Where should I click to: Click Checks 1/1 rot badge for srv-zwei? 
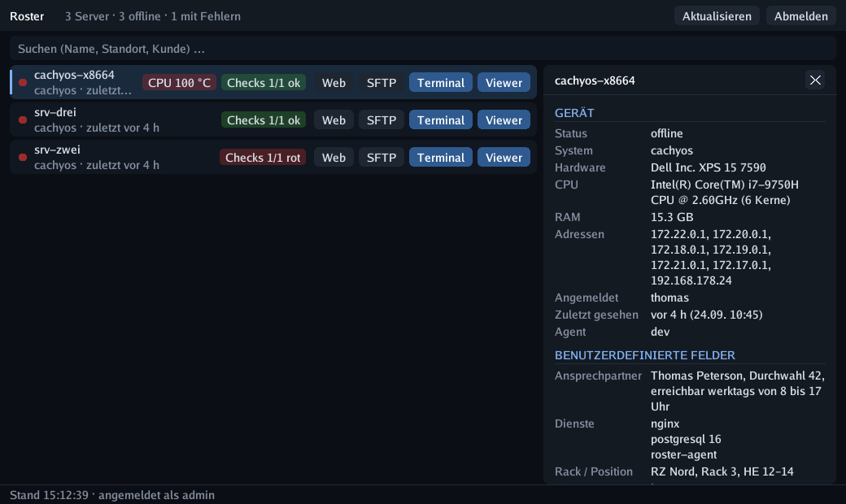tap(263, 158)
